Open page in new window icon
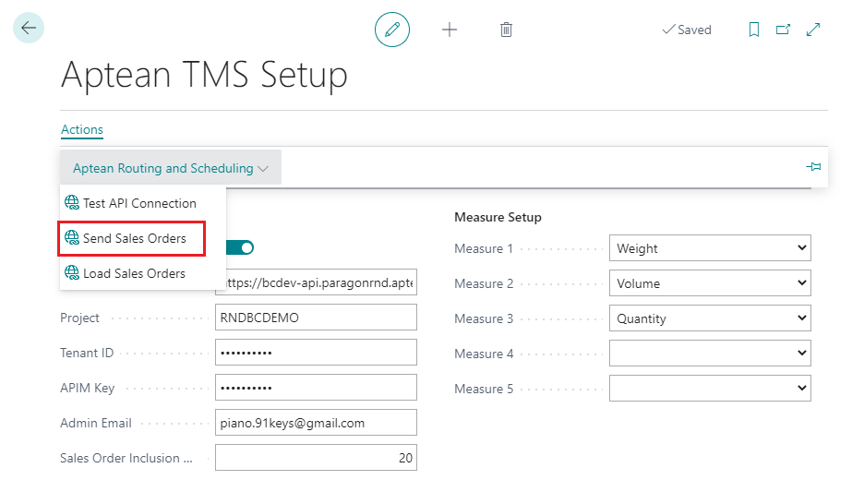This screenshot has height=504, width=864. click(x=783, y=30)
